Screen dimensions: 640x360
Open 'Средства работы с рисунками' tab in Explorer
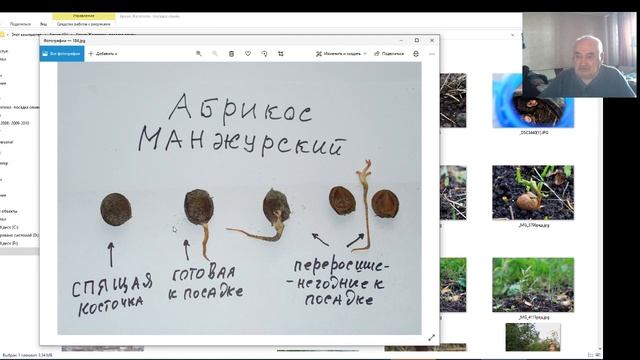pyautogui.click(x=84, y=24)
